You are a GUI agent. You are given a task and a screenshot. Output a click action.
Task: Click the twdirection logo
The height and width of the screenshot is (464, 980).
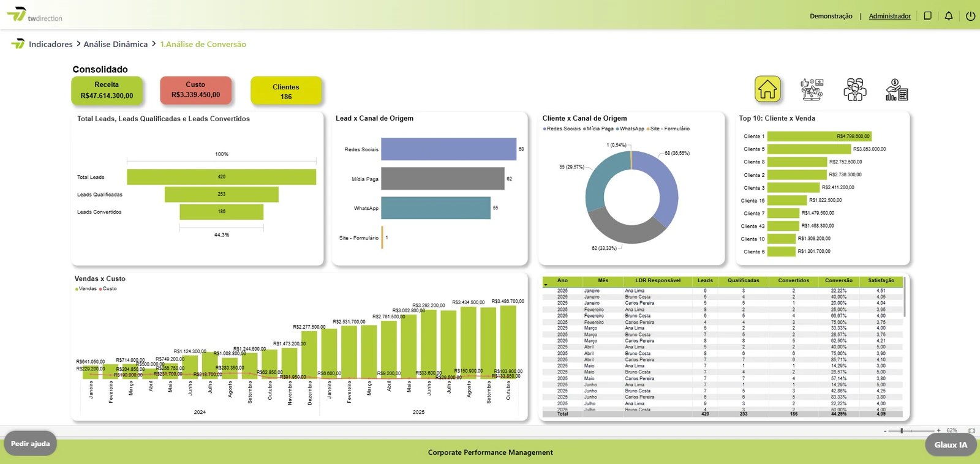click(x=35, y=15)
